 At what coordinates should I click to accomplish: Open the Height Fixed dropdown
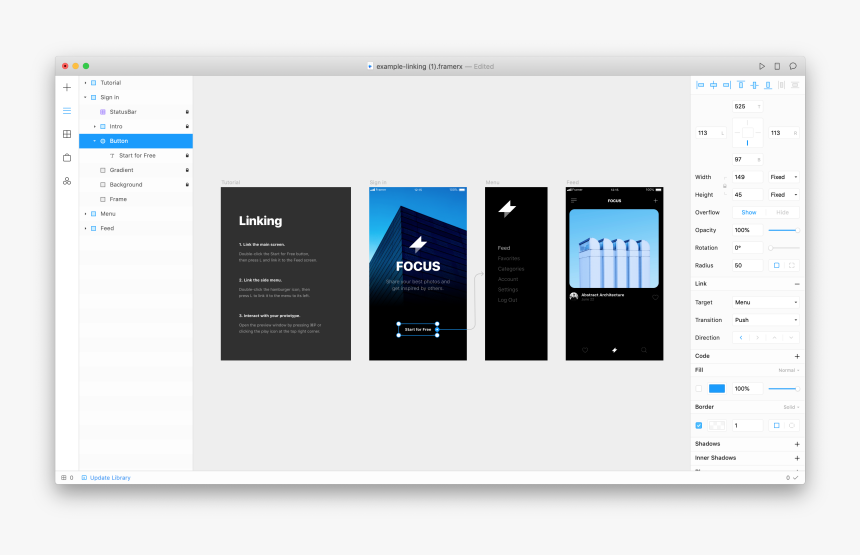click(x=784, y=195)
